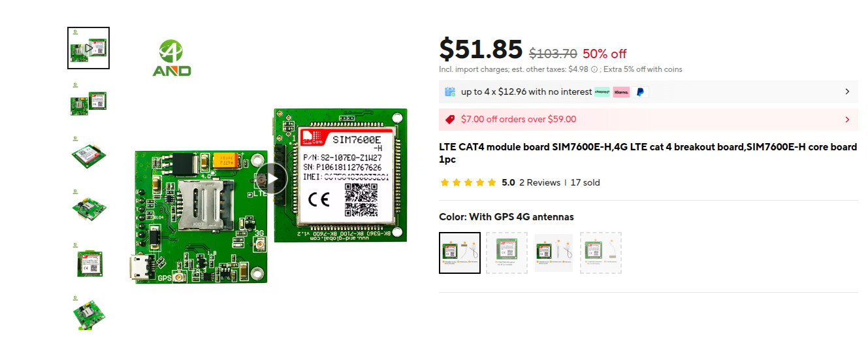Click the PayPal logo icon
Screen dimensions: 868x349
coord(640,92)
